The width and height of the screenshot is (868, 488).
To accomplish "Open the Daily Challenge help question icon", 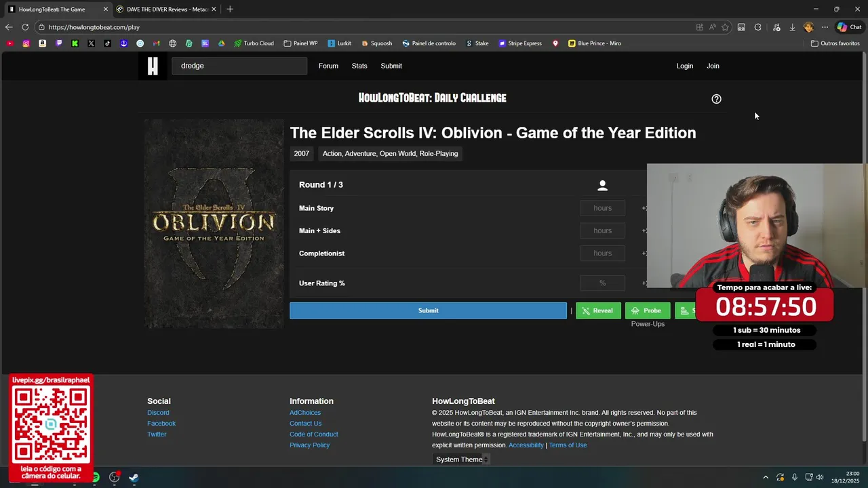I will pos(716,99).
